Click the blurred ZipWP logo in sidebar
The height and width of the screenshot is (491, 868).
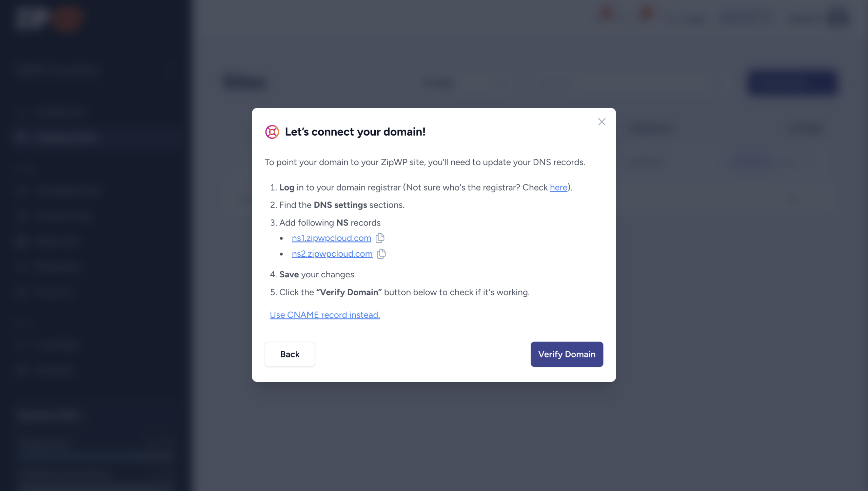47,18
